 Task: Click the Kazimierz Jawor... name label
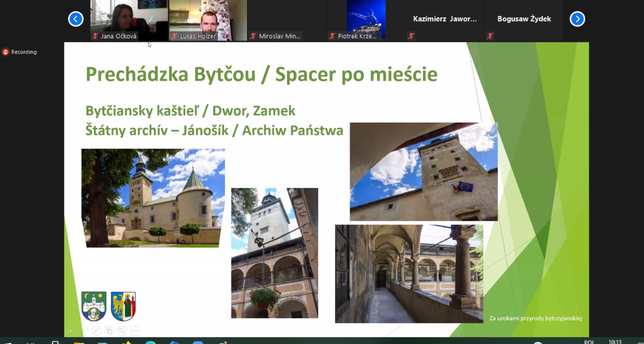(444, 19)
